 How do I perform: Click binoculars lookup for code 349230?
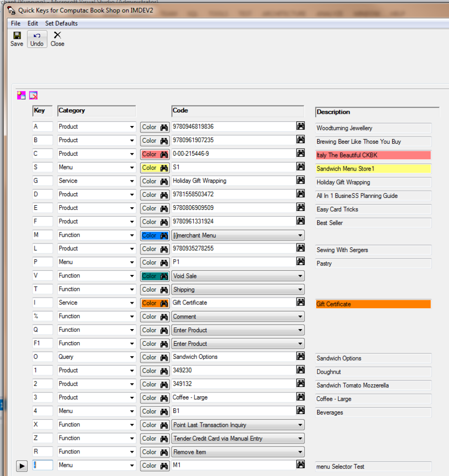tap(300, 369)
